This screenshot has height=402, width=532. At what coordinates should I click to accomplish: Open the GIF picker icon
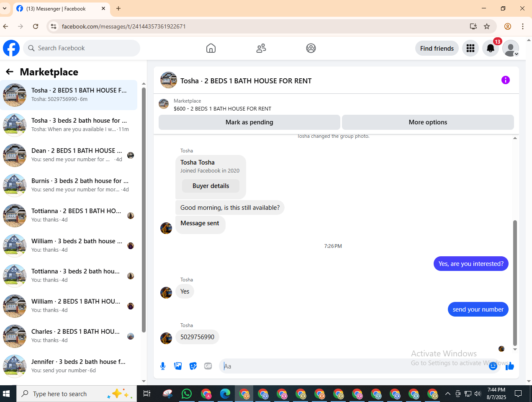click(x=208, y=366)
